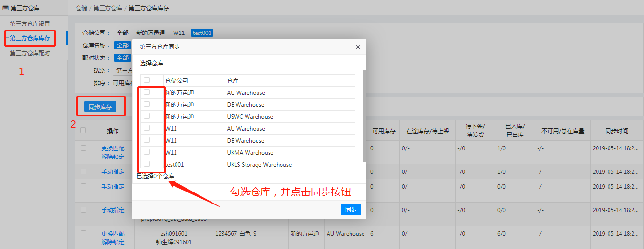Open the 第三方仓库设置 sidebar item
The width and height of the screenshot is (644, 249).
tap(30, 24)
